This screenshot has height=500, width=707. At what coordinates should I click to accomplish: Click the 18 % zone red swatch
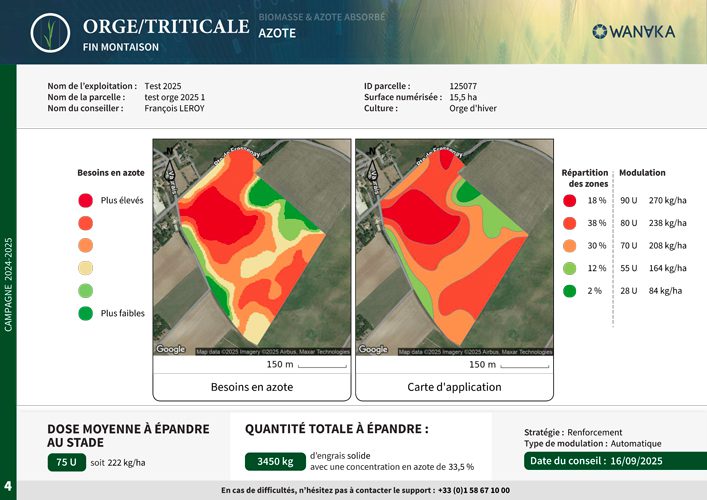tap(569, 201)
